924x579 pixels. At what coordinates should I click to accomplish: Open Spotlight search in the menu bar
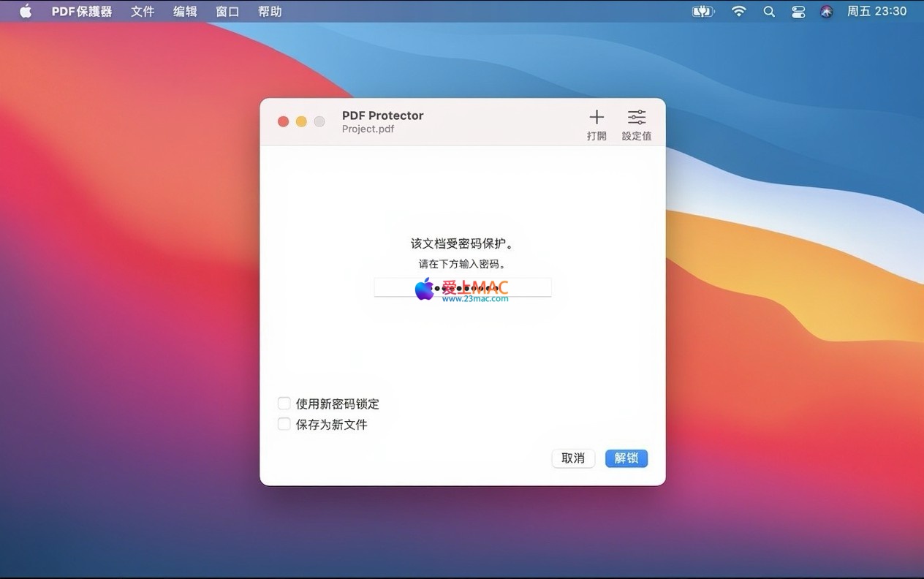[769, 12]
